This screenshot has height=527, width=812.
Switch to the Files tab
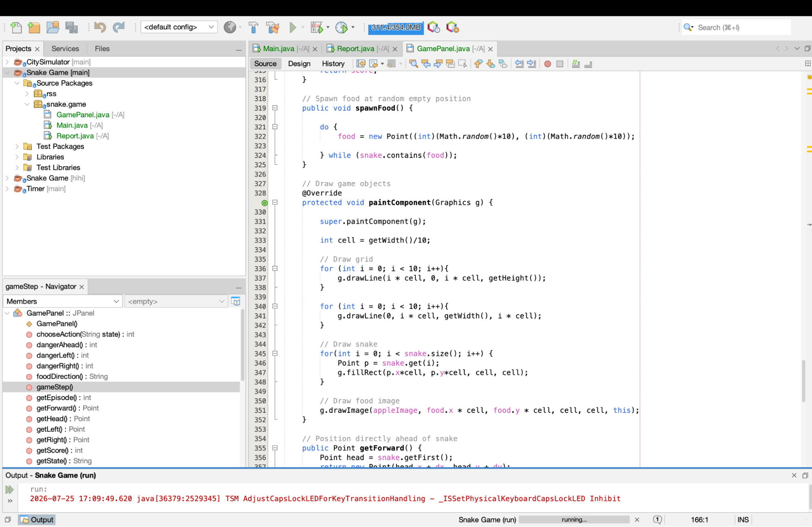[102, 48]
